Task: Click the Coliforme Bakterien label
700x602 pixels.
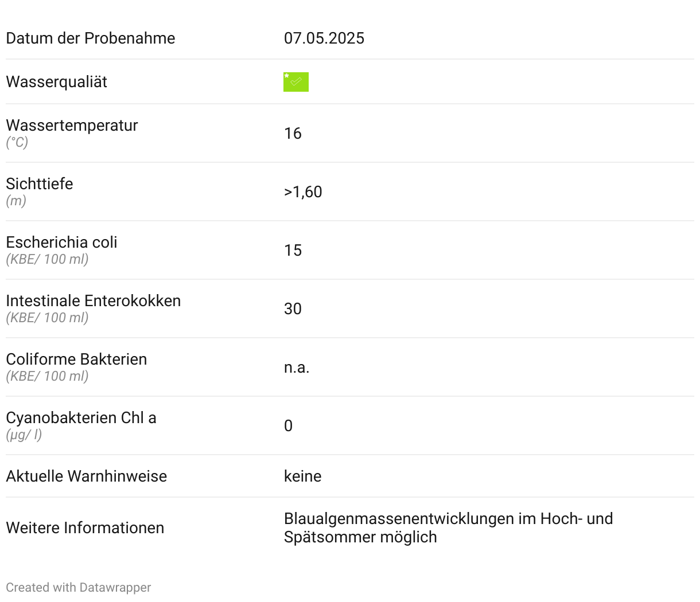Action: (76, 359)
